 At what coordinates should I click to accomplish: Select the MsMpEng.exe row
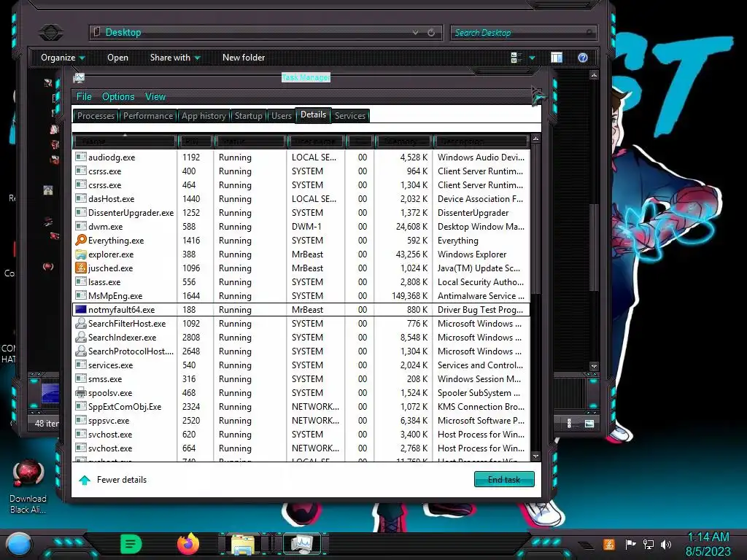(x=301, y=296)
